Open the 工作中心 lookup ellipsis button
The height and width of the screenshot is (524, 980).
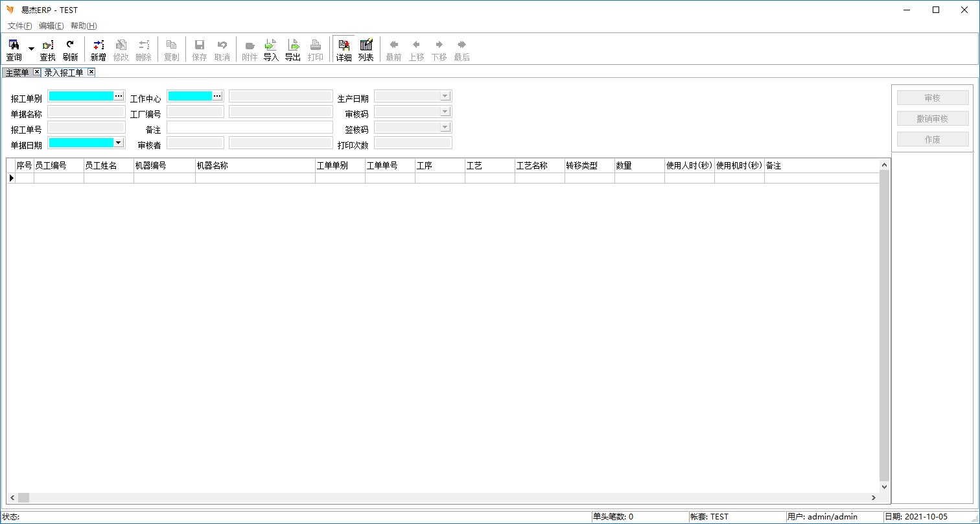point(217,96)
